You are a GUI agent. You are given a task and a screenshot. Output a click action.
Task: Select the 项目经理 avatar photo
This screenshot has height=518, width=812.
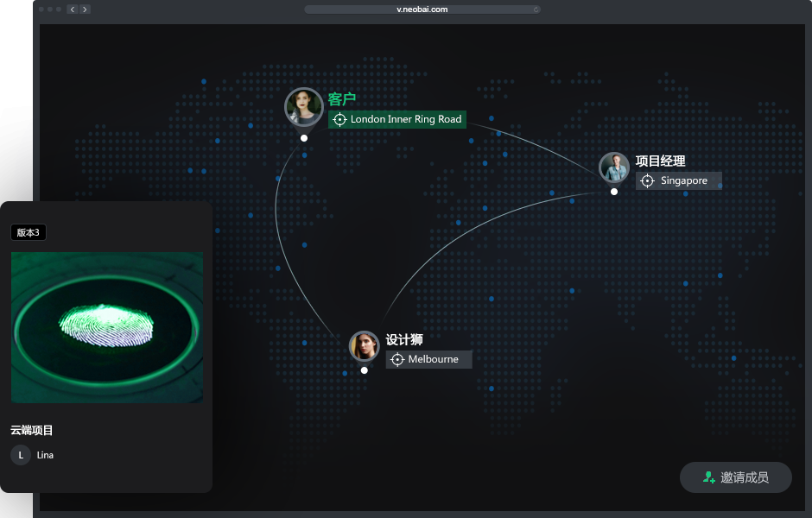[614, 167]
